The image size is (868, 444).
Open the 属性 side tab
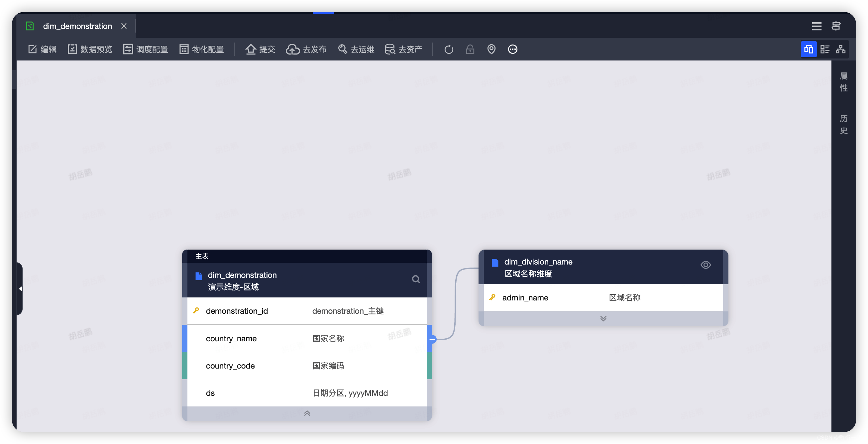point(843,82)
